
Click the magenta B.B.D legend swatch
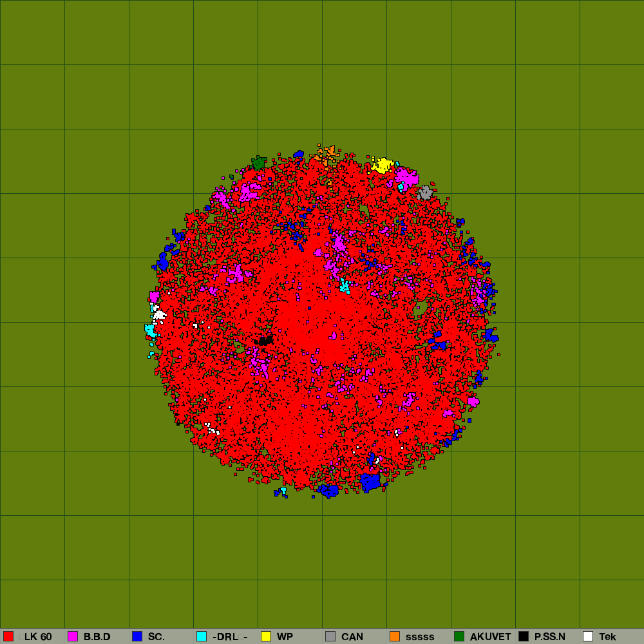[73, 636]
